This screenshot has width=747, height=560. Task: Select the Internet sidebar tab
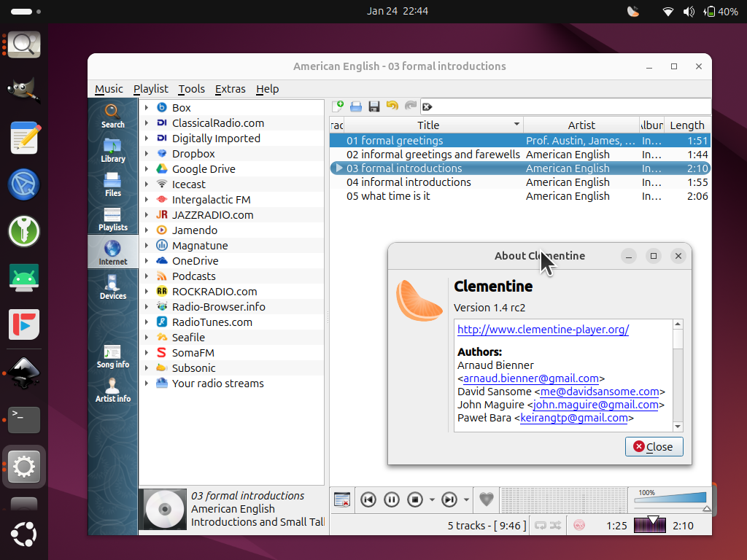click(x=112, y=252)
